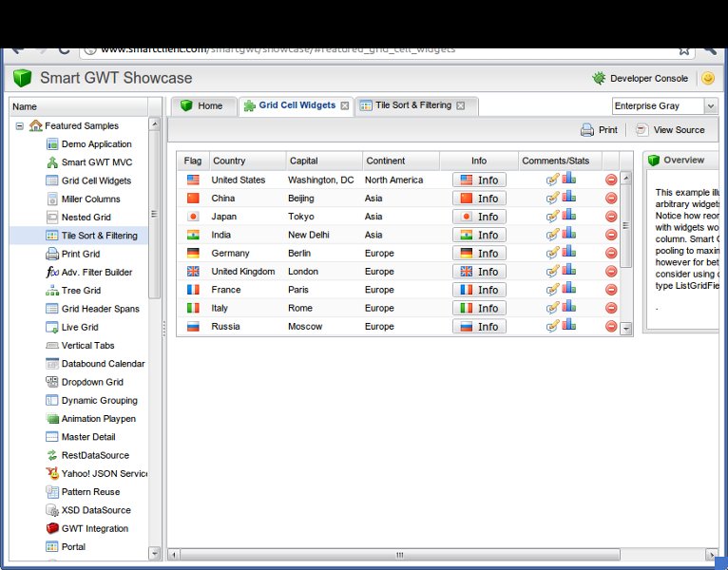
Task: Switch to the Home tab
Action: pos(201,105)
